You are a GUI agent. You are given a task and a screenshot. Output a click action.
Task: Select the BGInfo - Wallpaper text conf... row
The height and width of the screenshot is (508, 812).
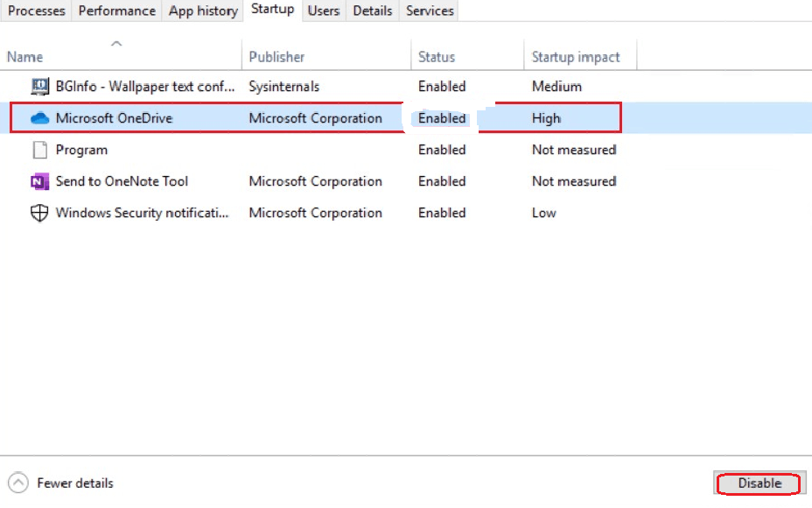406,87
